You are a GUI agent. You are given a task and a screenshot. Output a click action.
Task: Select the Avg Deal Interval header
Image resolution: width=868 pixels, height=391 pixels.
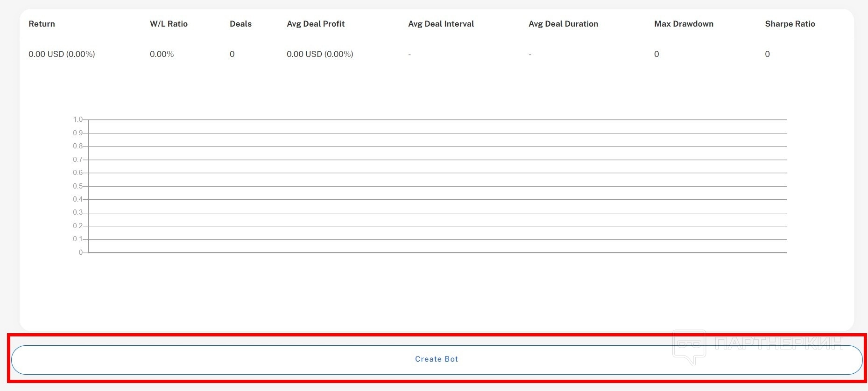441,24
